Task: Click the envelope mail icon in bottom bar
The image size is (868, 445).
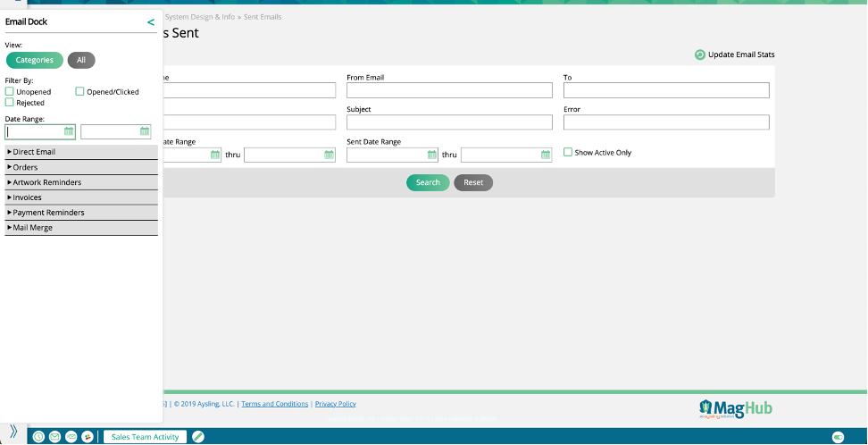Action: click(54, 437)
